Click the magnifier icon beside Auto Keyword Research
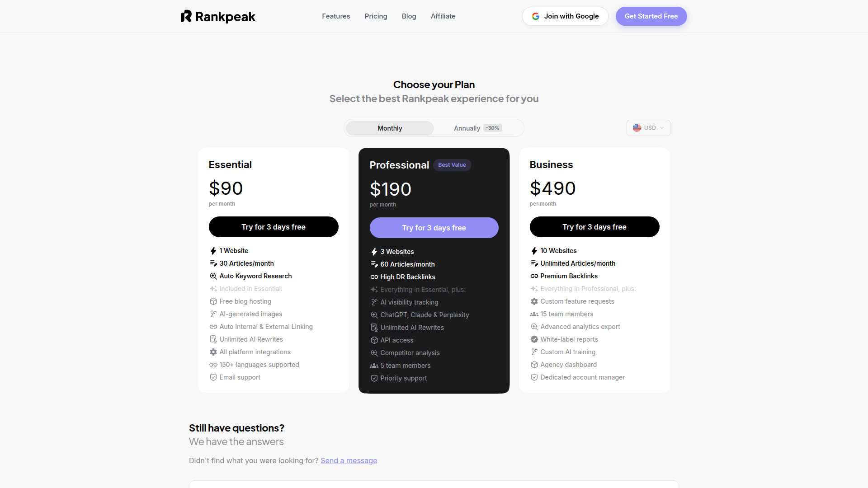868x488 pixels. click(212, 276)
